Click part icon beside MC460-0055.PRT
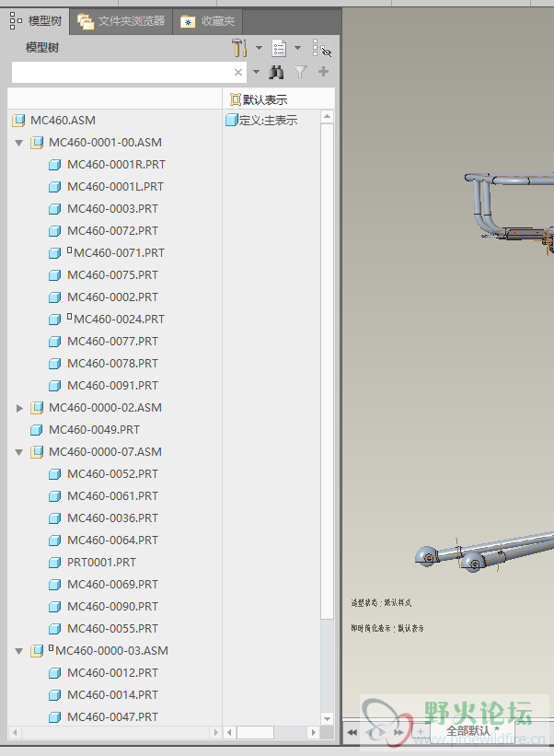 tap(55, 629)
